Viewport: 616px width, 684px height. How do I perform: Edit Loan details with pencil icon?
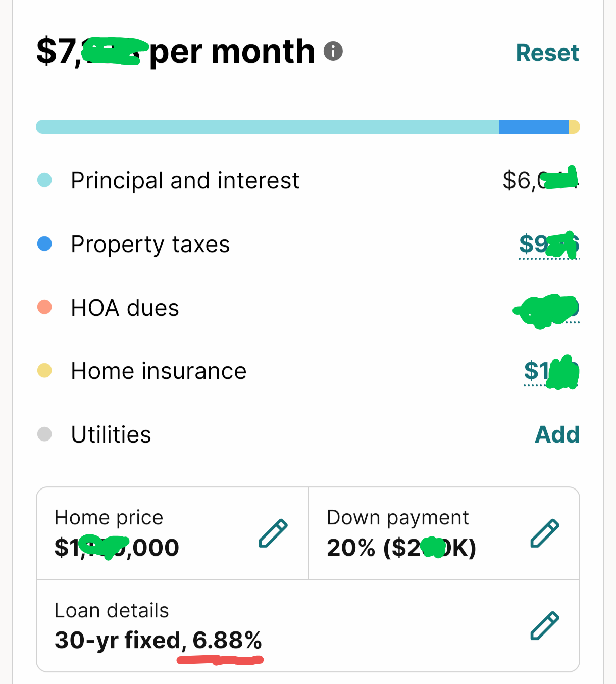[545, 626]
